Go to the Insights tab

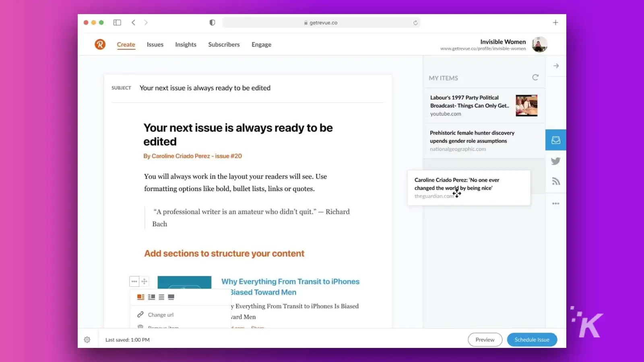pyautogui.click(x=186, y=45)
